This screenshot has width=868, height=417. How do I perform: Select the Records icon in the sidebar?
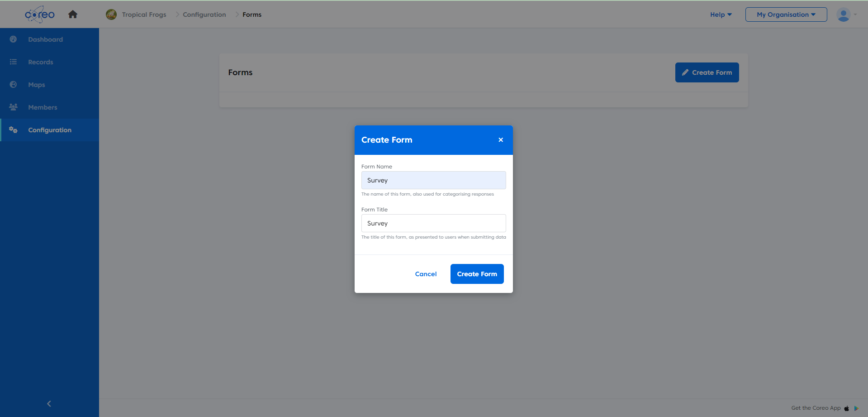(x=13, y=62)
